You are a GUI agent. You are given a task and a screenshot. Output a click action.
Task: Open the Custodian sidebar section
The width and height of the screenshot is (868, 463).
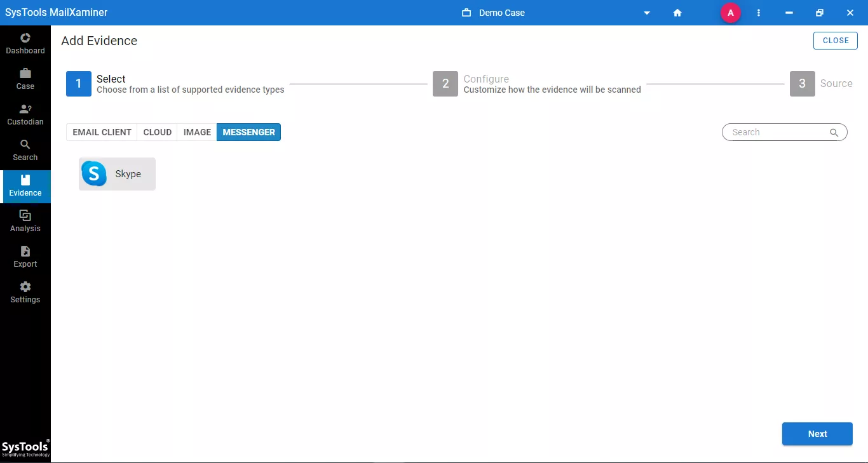click(x=25, y=116)
